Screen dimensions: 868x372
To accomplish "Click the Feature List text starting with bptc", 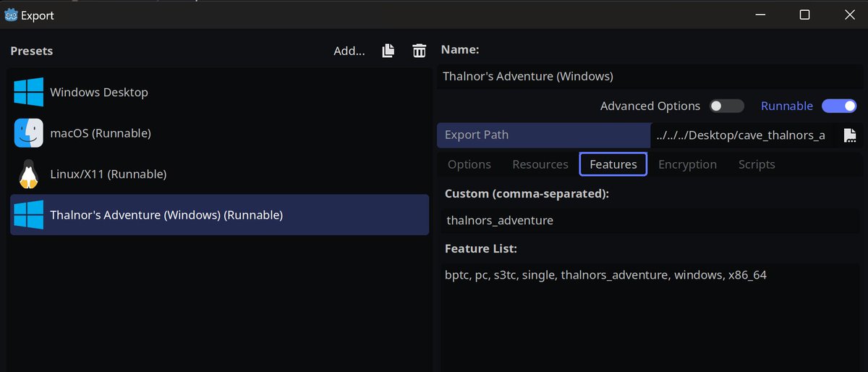I will tap(605, 275).
